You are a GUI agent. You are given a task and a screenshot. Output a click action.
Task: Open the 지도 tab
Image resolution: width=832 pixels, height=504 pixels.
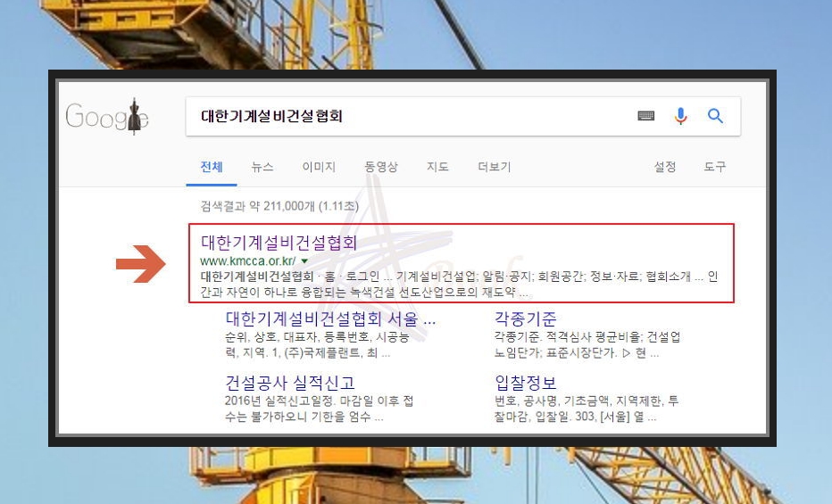(x=437, y=167)
